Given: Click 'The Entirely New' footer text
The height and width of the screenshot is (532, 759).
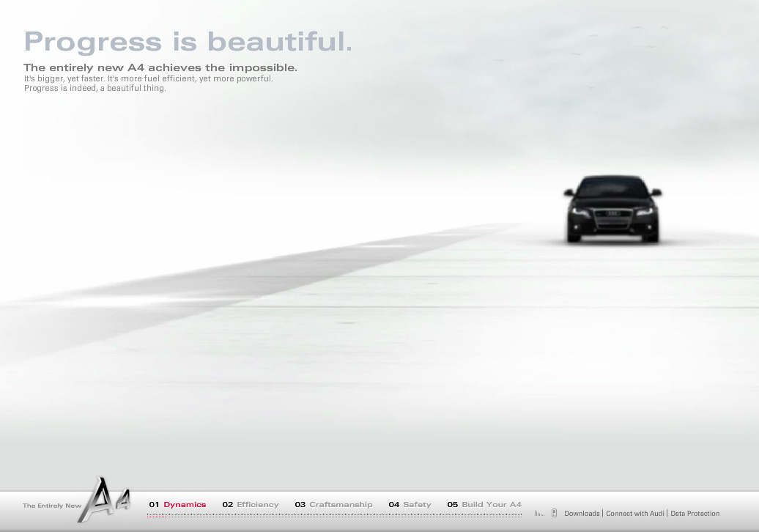Looking at the screenshot, I should coord(52,506).
